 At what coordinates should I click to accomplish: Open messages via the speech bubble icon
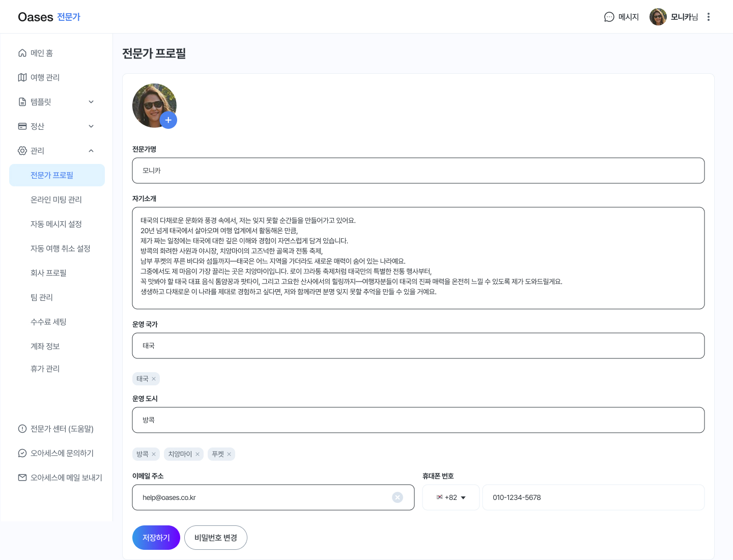[609, 17]
